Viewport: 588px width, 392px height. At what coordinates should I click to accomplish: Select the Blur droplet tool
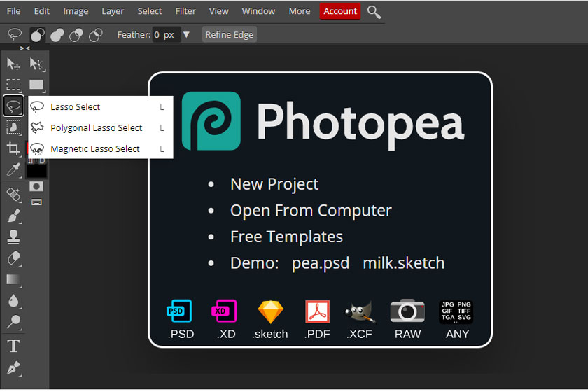click(x=13, y=301)
